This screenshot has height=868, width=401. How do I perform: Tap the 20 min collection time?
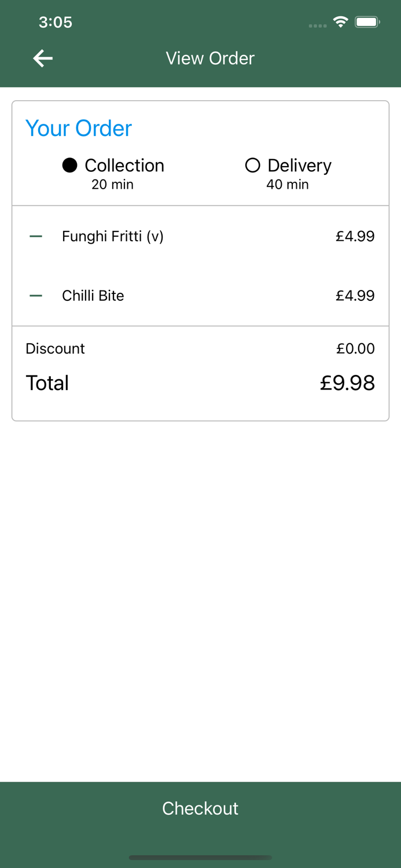(x=113, y=185)
